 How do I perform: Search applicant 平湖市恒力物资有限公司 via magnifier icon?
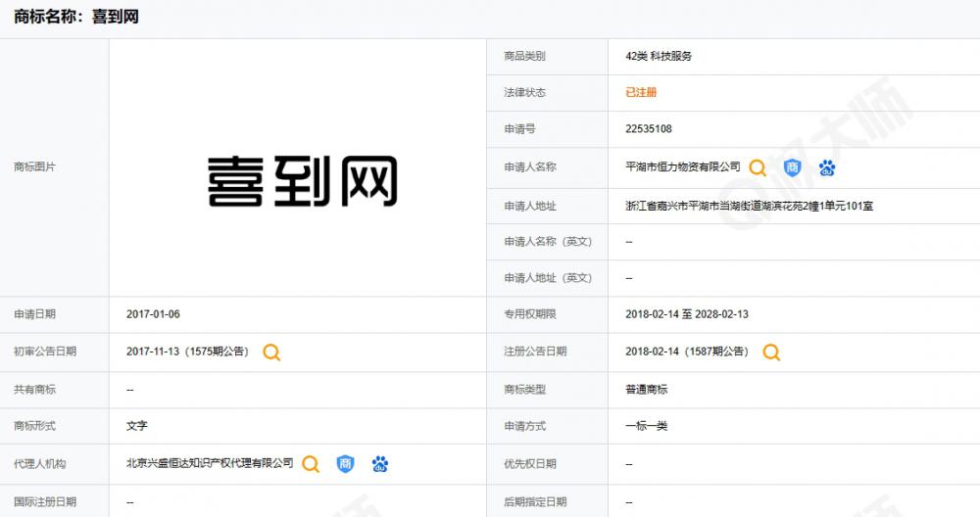(758, 168)
